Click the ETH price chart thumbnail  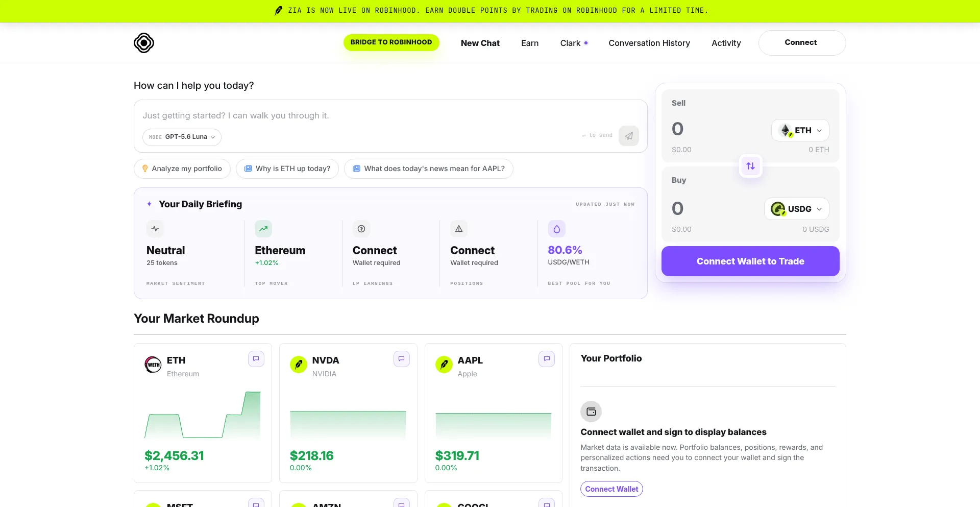(203, 415)
